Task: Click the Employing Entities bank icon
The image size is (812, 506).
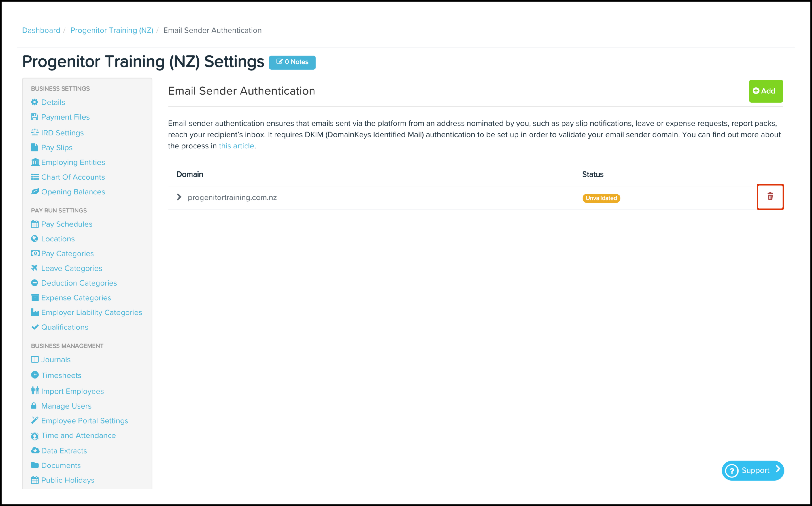Action: click(35, 162)
